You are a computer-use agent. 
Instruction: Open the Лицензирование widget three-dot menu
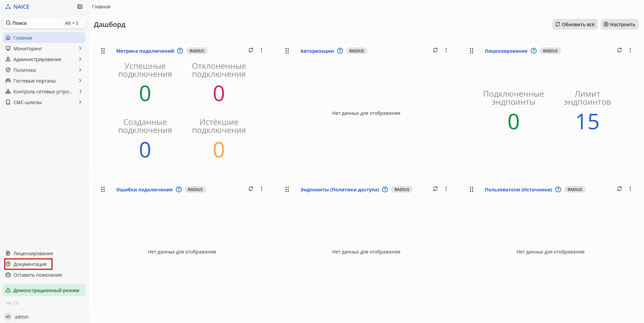click(630, 50)
